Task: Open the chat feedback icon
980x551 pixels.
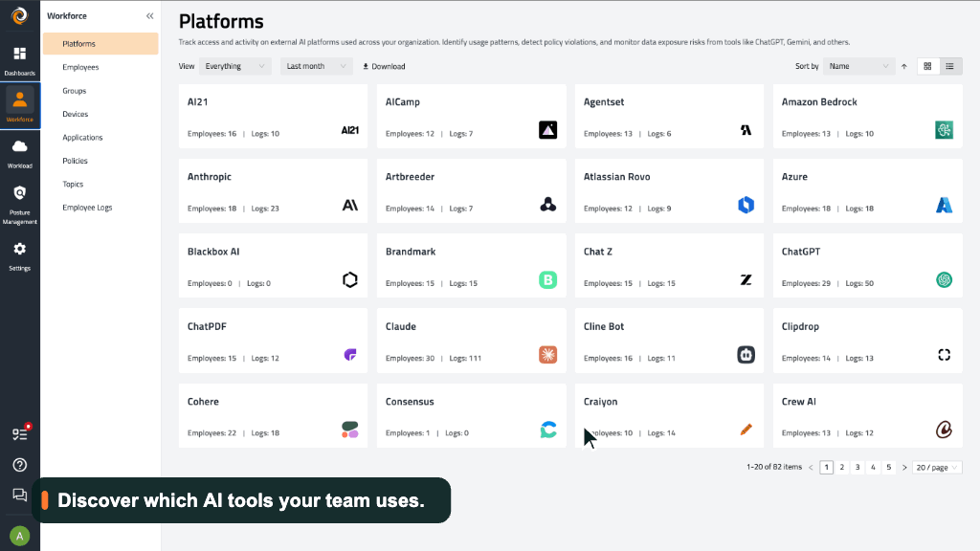Action: pos(20,495)
